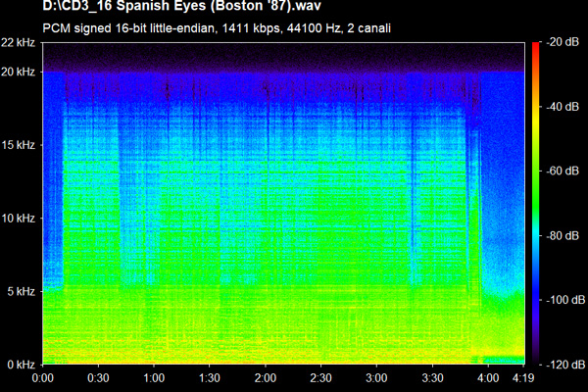
Task: Click the dB color gradient scale bar
Action: click(535, 203)
